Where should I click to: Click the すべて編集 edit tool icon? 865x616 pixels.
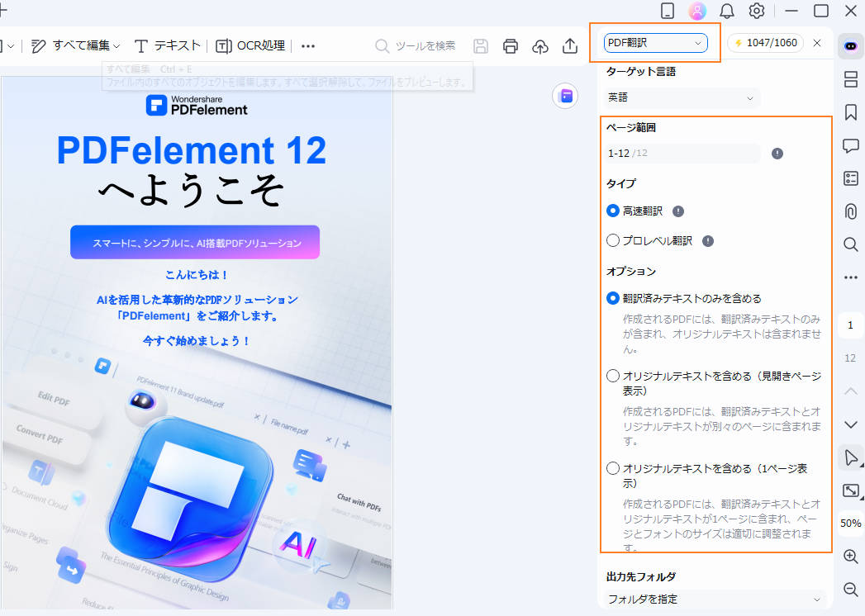[x=38, y=45]
